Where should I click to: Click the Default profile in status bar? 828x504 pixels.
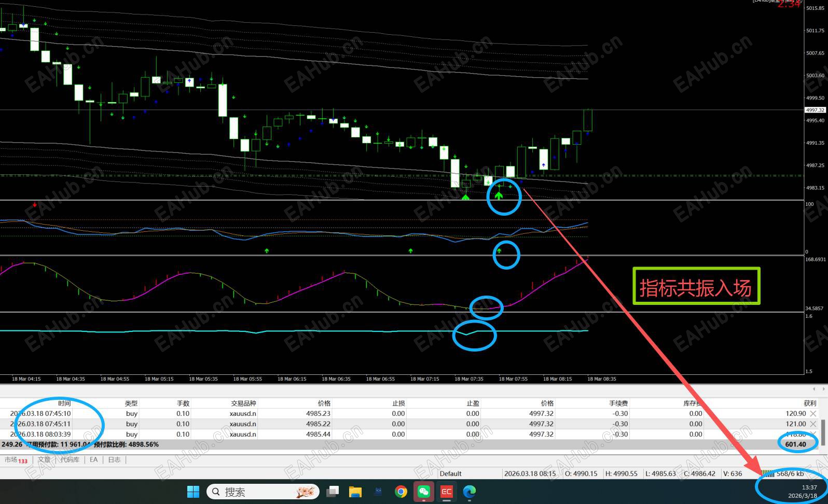coord(450,473)
